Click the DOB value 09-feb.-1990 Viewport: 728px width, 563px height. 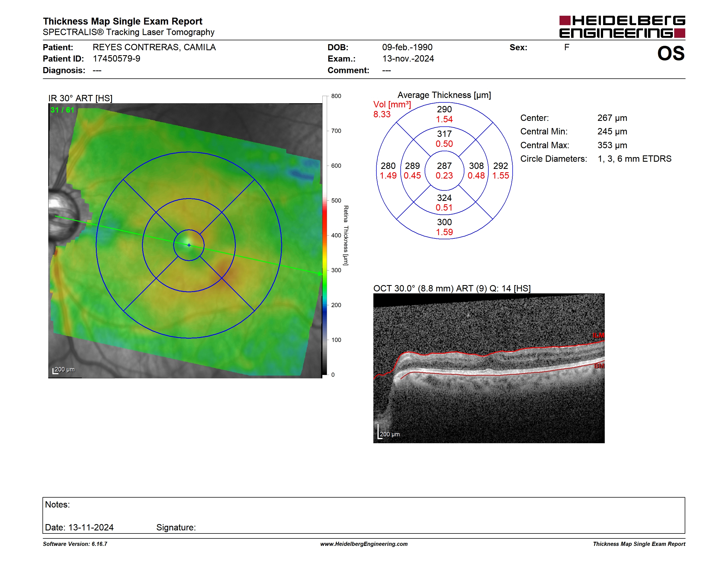coord(407,47)
